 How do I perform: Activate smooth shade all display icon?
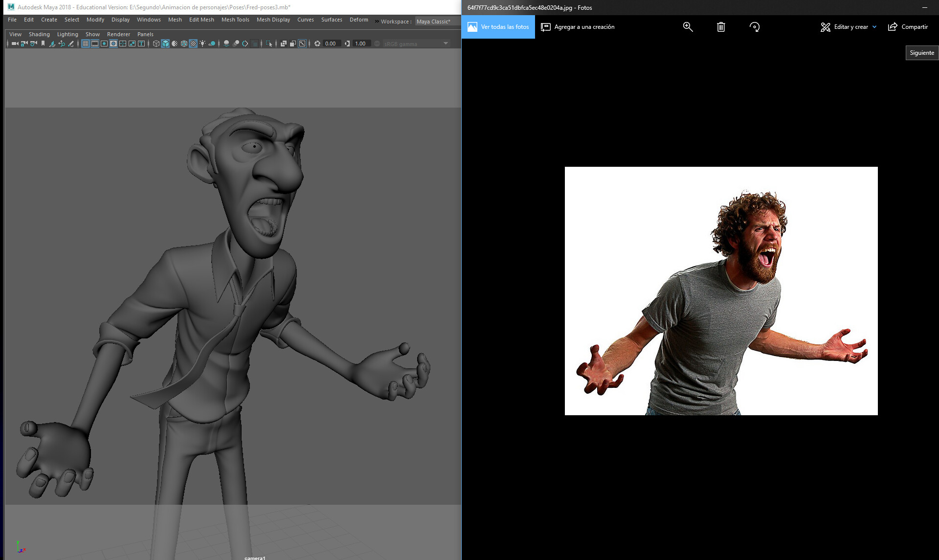(x=165, y=44)
